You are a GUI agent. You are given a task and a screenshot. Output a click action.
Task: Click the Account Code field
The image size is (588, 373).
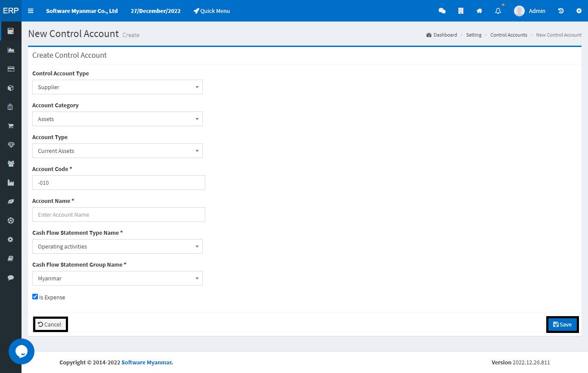(119, 183)
